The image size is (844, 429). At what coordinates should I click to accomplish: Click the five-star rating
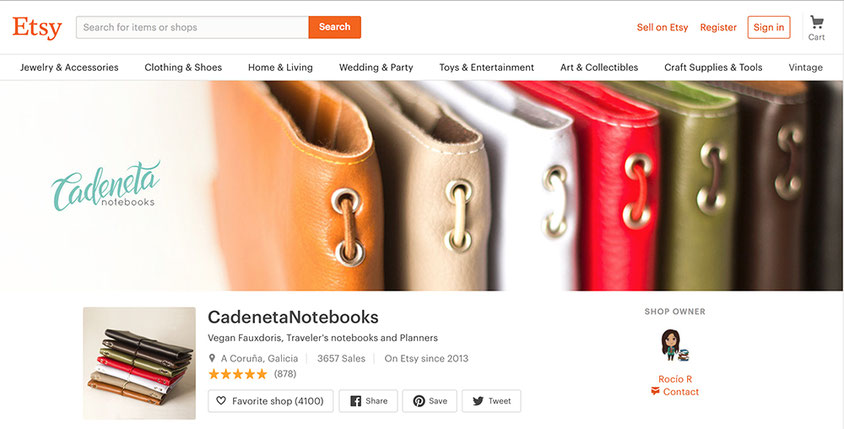coord(237,374)
